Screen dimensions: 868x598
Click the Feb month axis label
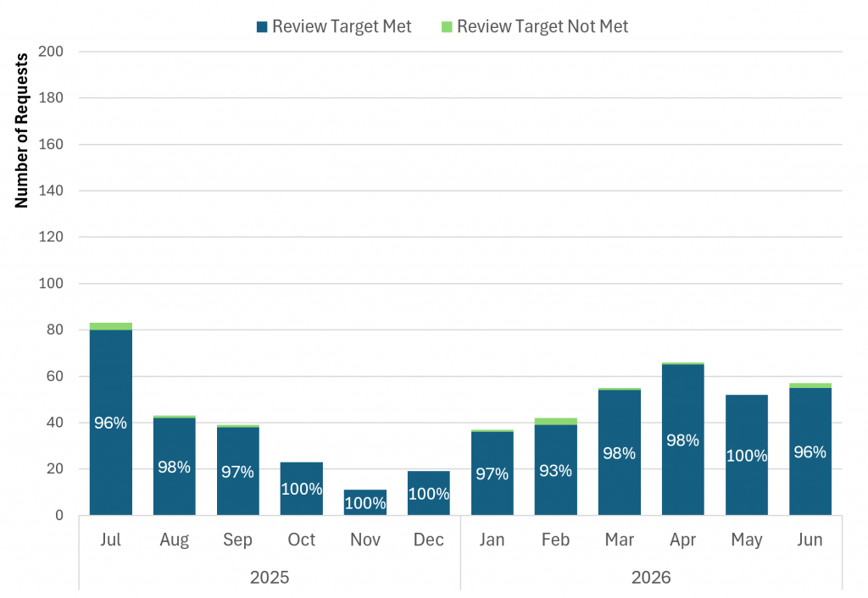556,540
